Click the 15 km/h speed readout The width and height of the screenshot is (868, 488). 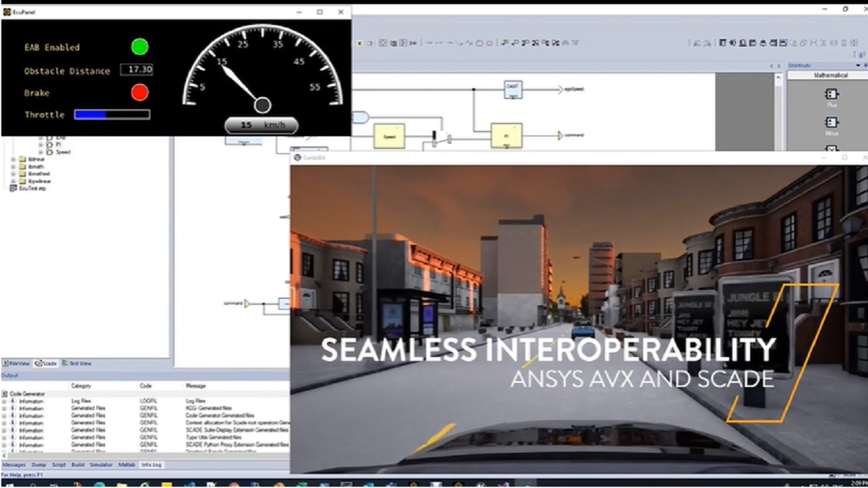(x=260, y=125)
